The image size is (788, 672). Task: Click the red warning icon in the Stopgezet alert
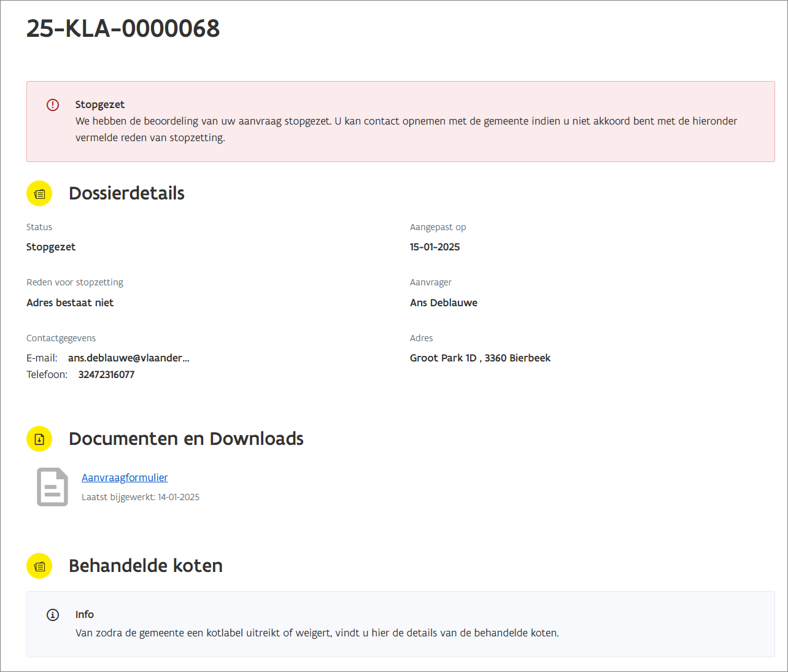click(x=53, y=105)
